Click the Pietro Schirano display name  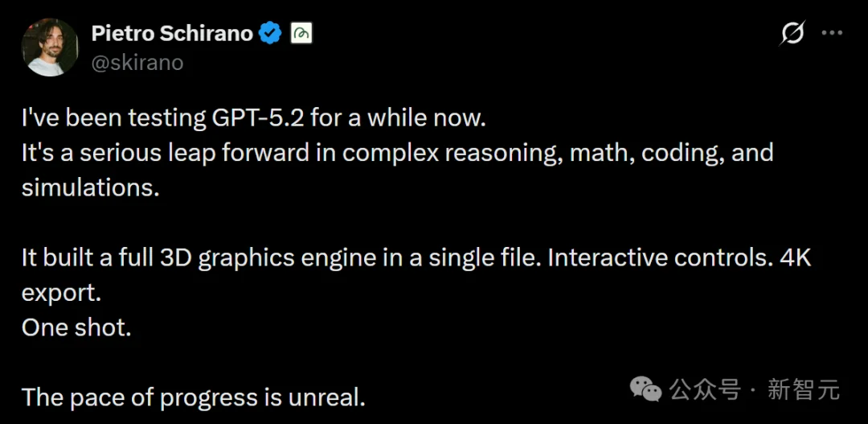click(x=172, y=34)
